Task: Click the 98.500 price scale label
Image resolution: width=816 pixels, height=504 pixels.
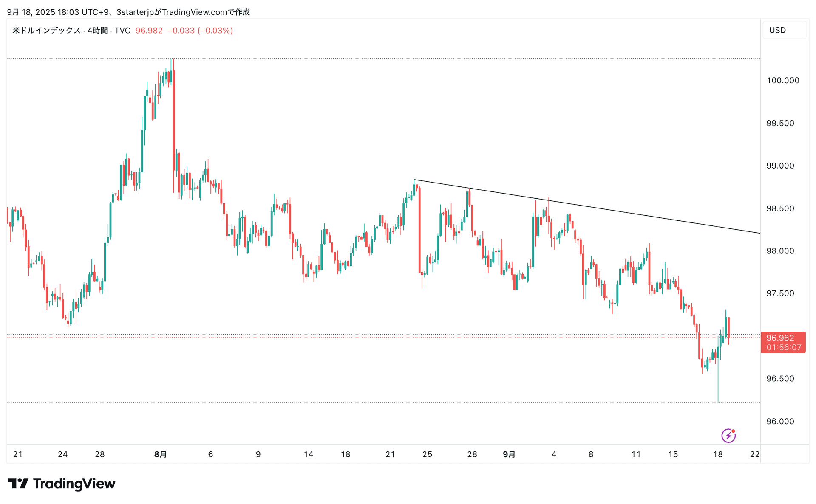Action: (x=780, y=208)
